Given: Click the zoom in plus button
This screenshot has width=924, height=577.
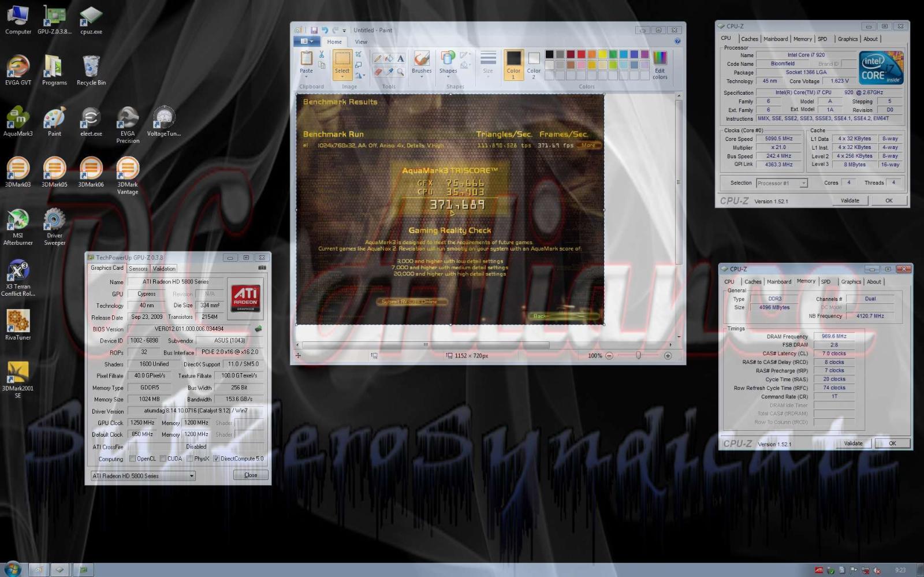Looking at the screenshot, I should click(668, 356).
